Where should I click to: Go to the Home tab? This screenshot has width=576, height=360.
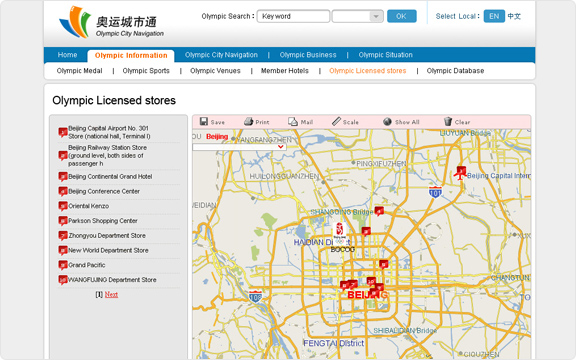(x=67, y=55)
